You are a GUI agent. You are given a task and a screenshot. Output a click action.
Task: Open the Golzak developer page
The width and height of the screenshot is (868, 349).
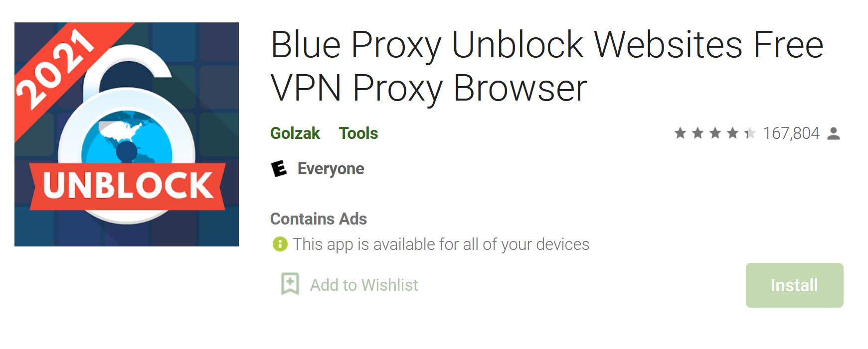(295, 133)
